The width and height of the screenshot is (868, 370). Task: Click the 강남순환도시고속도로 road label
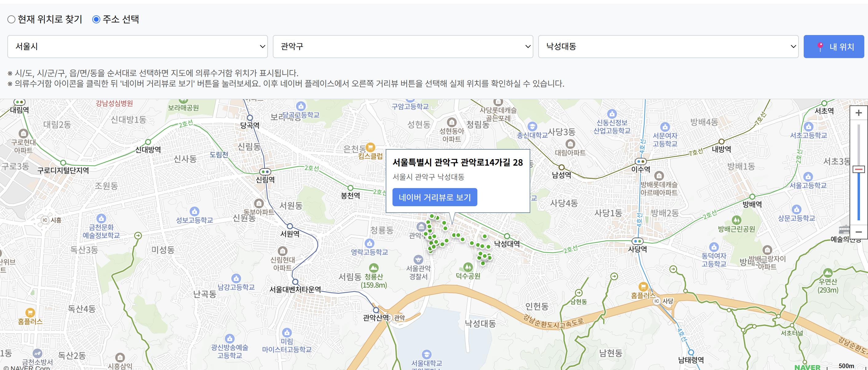553,322
